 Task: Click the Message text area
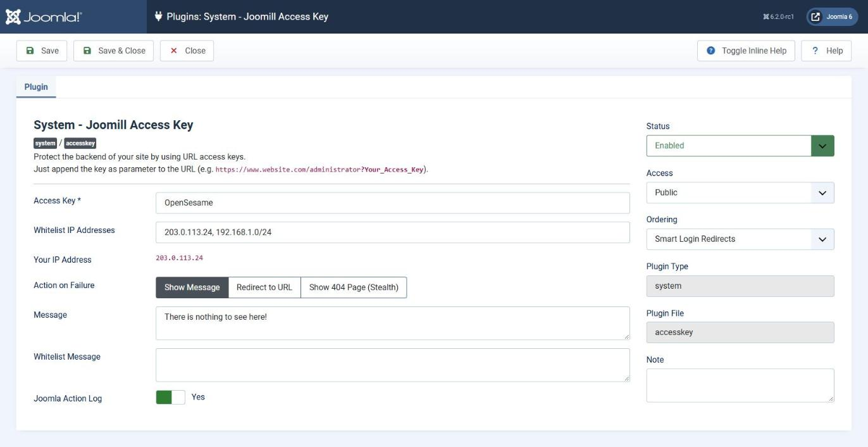click(x=393, y=324)
